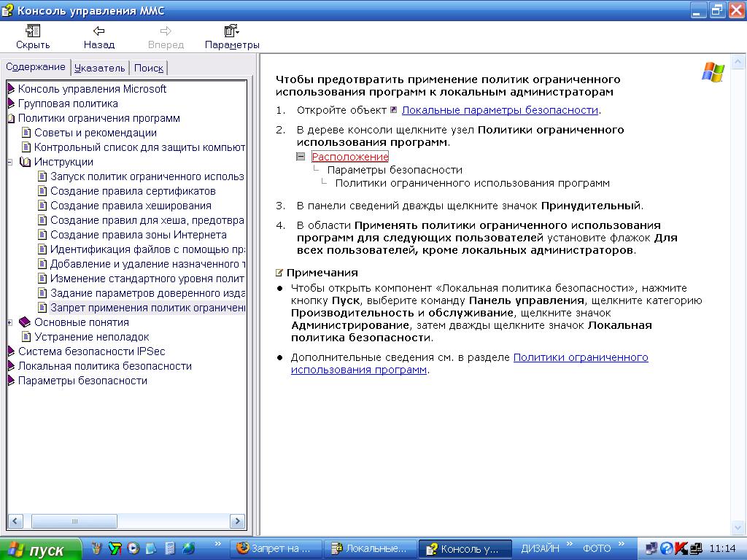Expand the quick launch chevron
Image resolution: width=747 pixels, height=560 pixels.
point(217,544)
